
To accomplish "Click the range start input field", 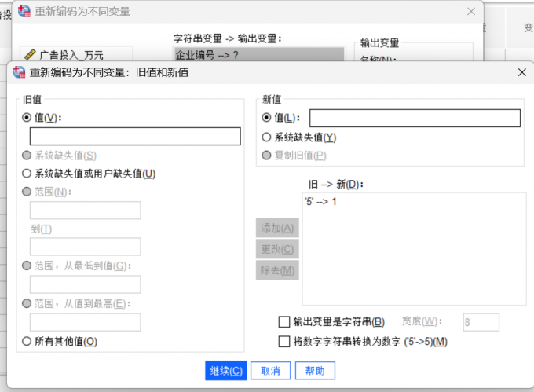I will click(85, 210).
